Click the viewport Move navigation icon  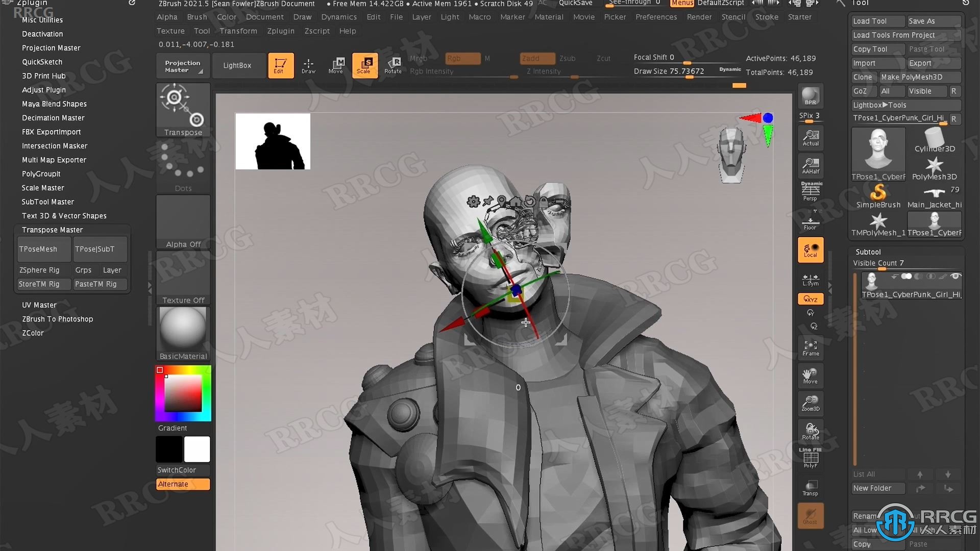811,375
